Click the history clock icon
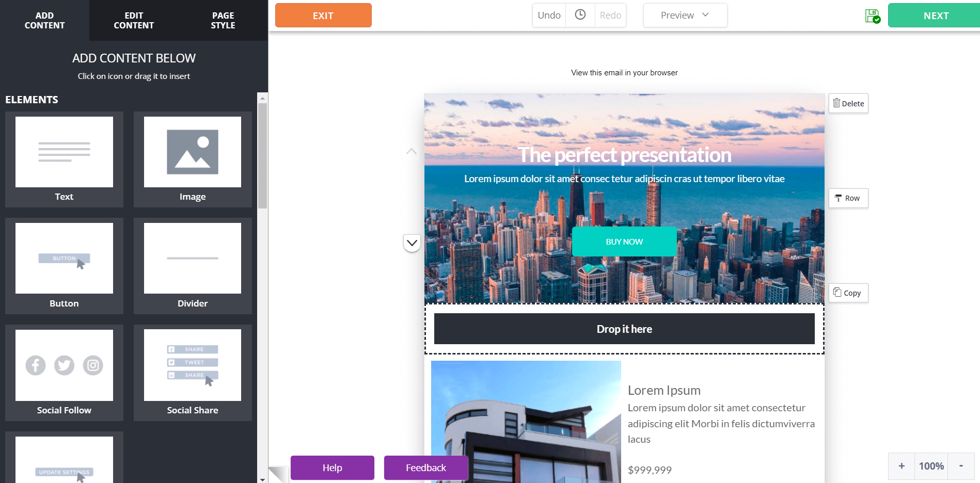This screenshot has width=980, height=483. pos(580,15)
